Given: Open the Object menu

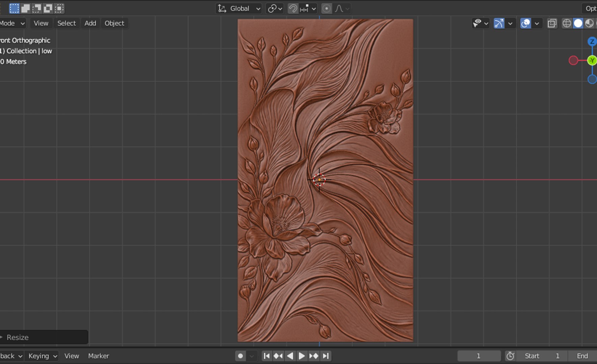Looking at the screenshot, I should (x=114, y=23).
